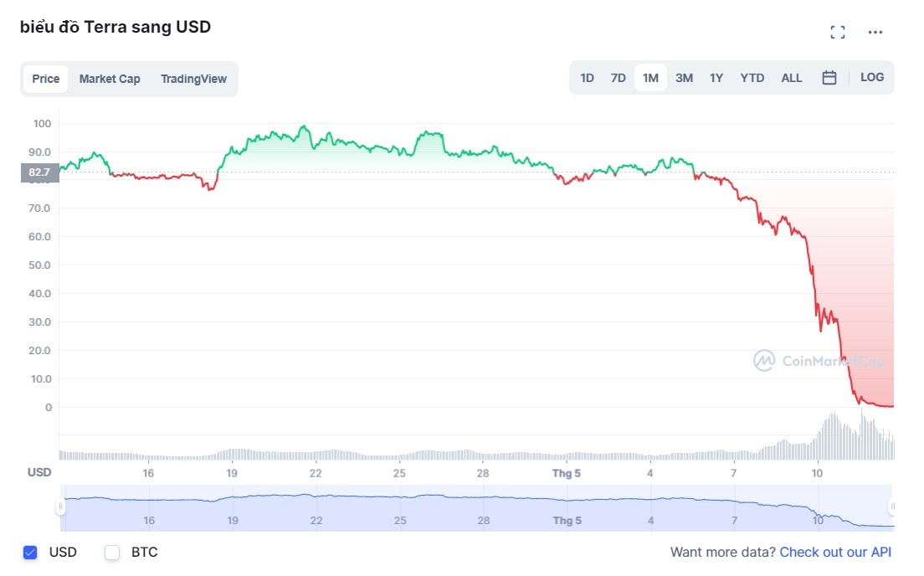Click the right range slider handle
Screen dimensions: 924x576
pyautogui.click(x=893, y=507)
